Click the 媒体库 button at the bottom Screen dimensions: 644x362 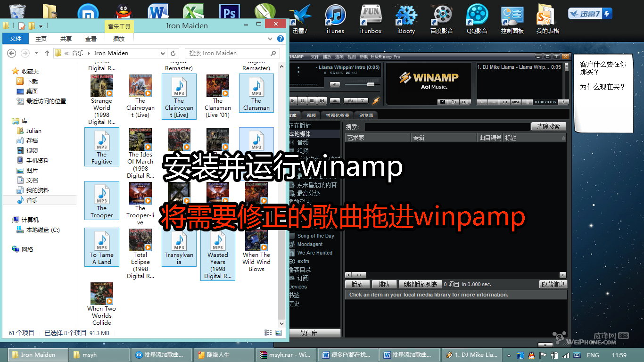coord(314,333)
